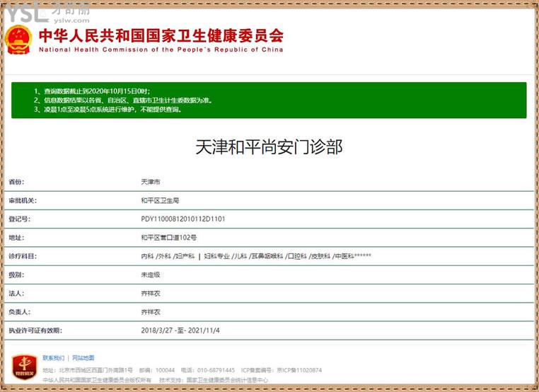
Task: Select the value 和平区卫生局
Action: (x=160, y=200)
